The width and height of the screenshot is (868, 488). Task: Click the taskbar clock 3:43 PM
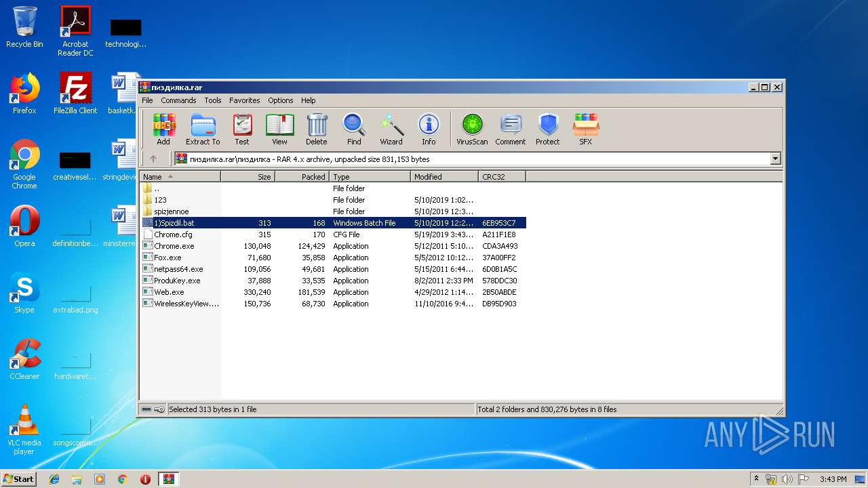pyautogui.click(x=833, y=479)
